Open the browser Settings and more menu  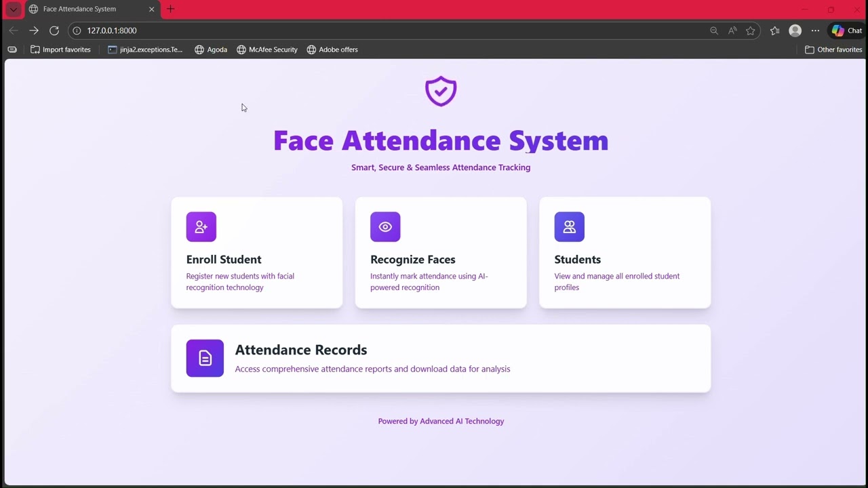(x=815, y=30)
